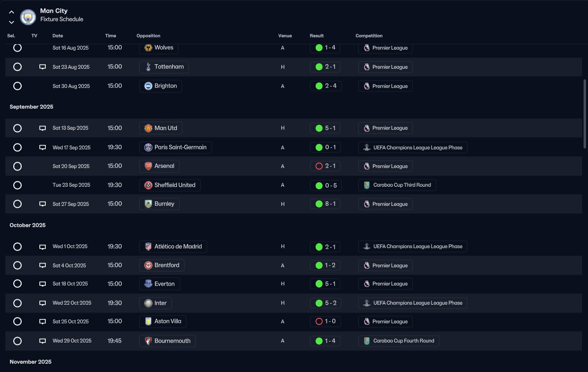Select the Brighton fixture radio button
588x372 pixels.
point(17,86)
